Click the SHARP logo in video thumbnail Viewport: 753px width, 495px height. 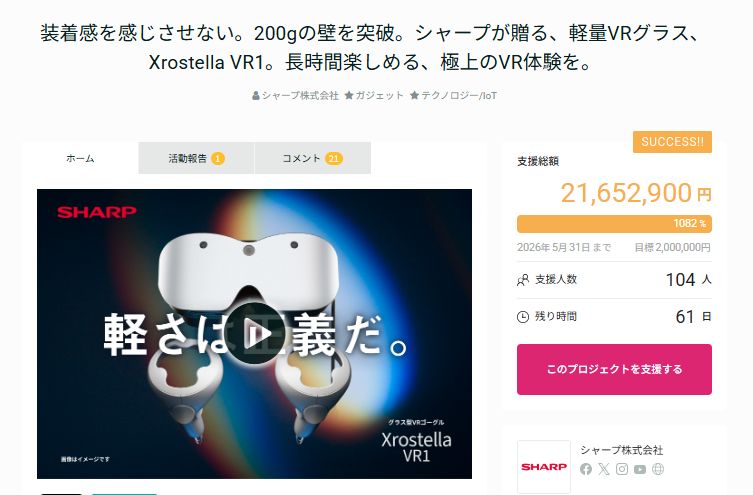(x=97, y=212)
